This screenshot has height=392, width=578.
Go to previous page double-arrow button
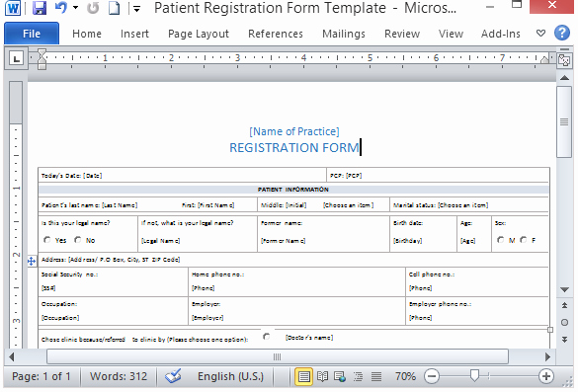point(564,305)
